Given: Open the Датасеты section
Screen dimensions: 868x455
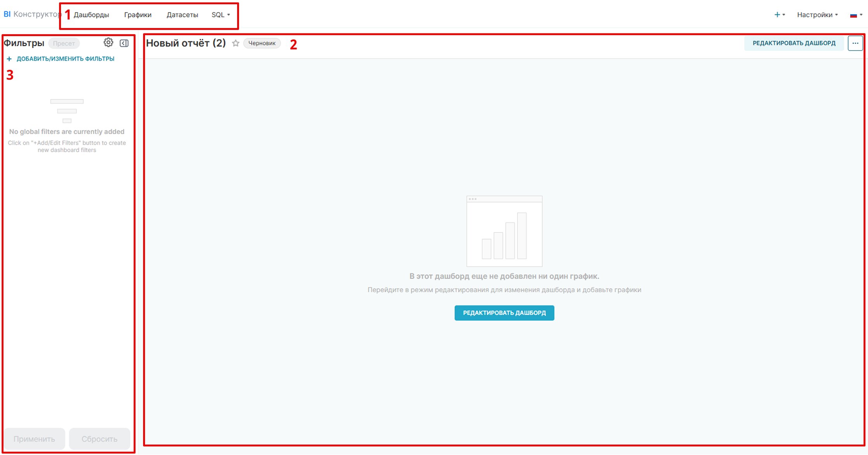Looking at the screenshot, I should pos(182,15).
